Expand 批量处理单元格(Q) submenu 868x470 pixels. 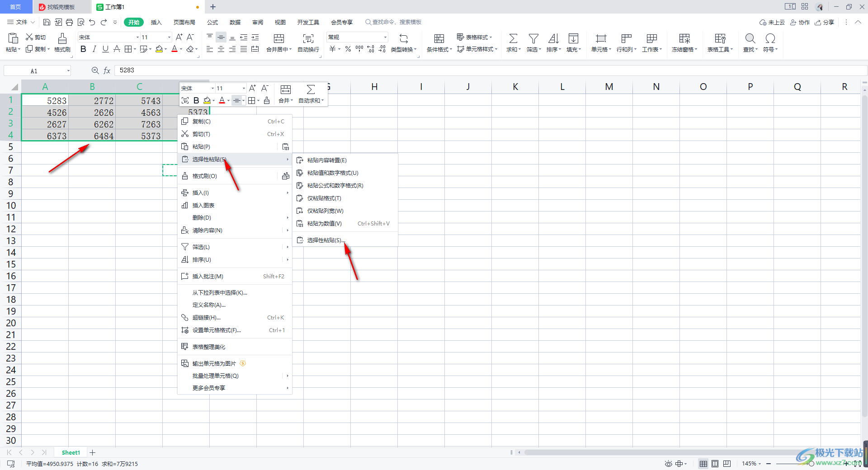(235, 376)
